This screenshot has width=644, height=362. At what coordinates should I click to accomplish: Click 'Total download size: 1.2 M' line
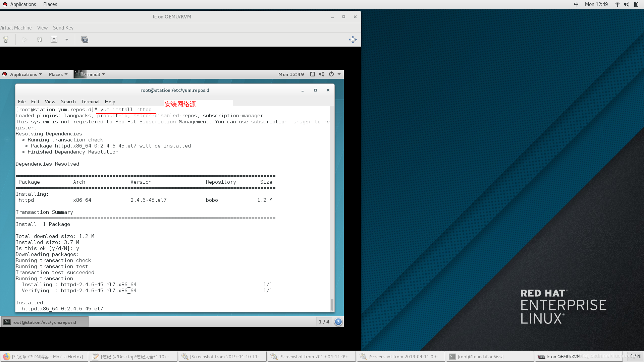coord(55,236)
